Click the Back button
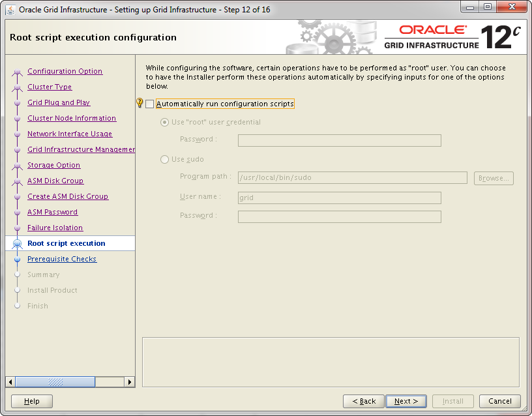 point(363,401)
